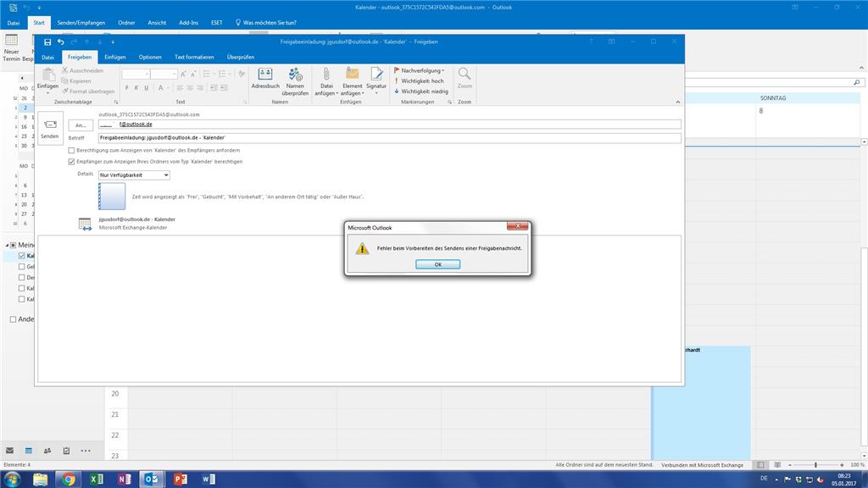
Task: Set Wichtigkeit: hoch
Action: tap(419, 80)
